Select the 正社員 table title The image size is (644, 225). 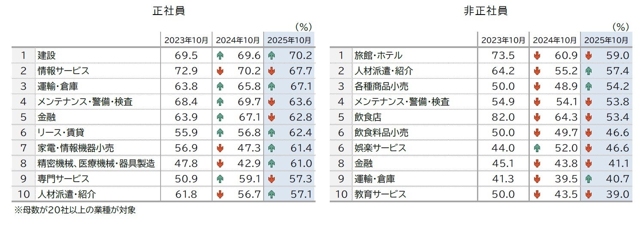(x=169, y=11)
